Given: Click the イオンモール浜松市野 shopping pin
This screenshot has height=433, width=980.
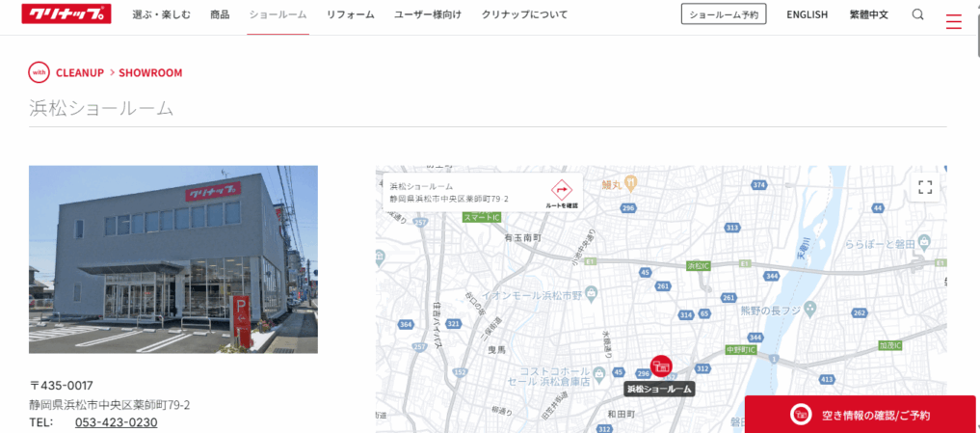Looking at the screenshot, I should 594,293.
